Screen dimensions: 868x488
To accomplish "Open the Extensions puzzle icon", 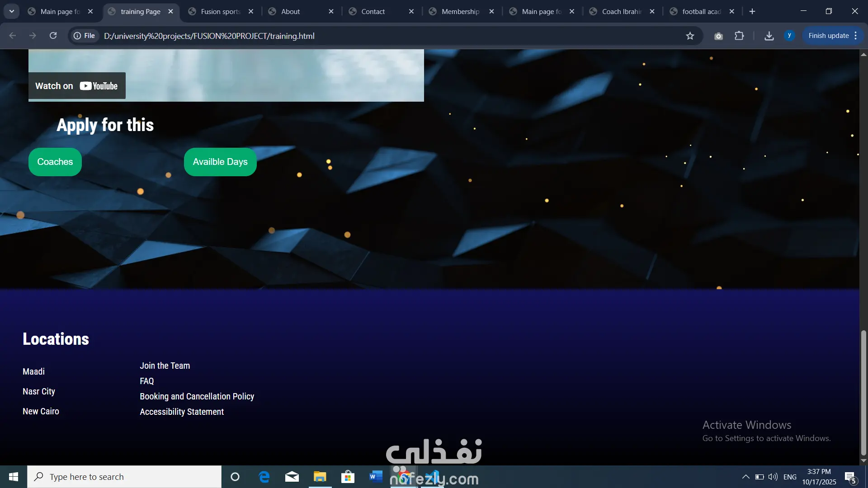I will [739, 36].
